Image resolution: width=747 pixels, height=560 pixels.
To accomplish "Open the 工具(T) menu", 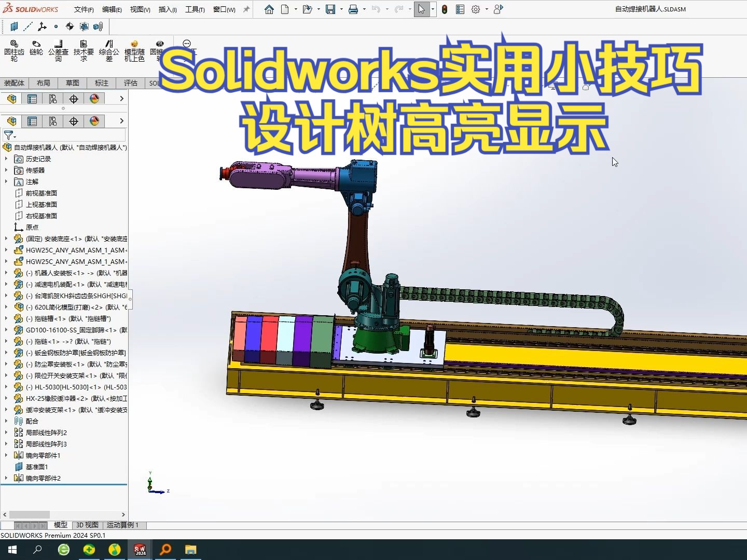I will [x=195, y=9].
